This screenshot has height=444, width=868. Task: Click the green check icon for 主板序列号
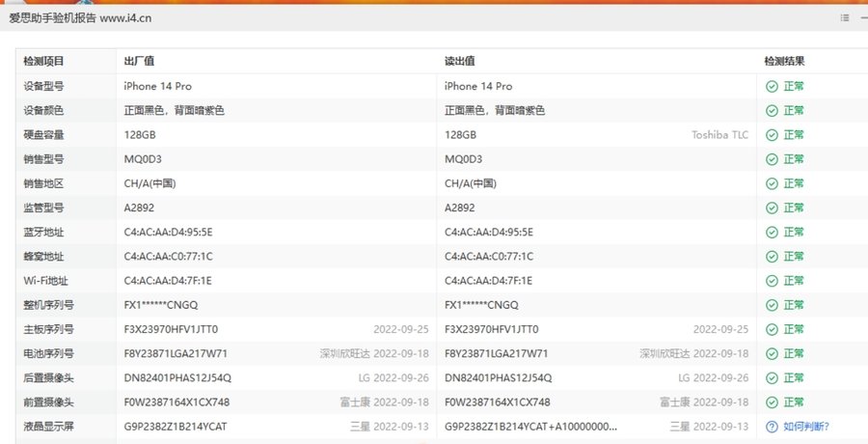[x=772, y=329]
